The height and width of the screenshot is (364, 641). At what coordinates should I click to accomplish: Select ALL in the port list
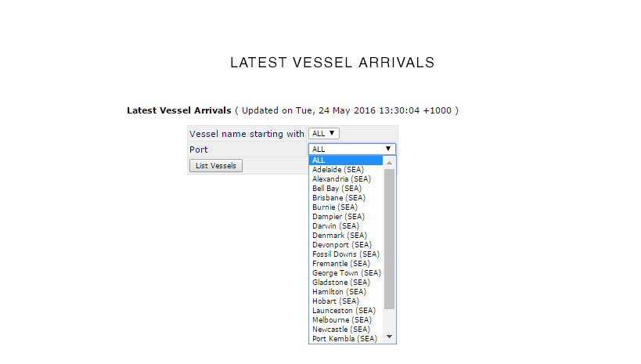coord(344,160)
